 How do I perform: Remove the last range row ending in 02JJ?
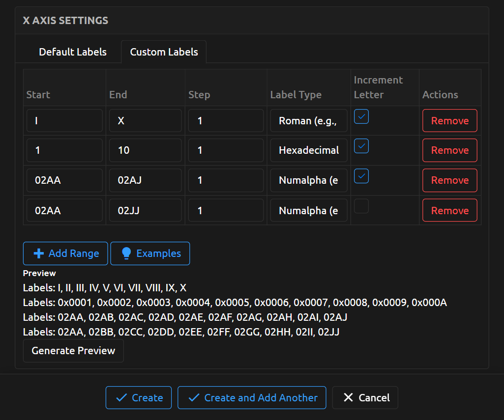[x=449, y=211]
